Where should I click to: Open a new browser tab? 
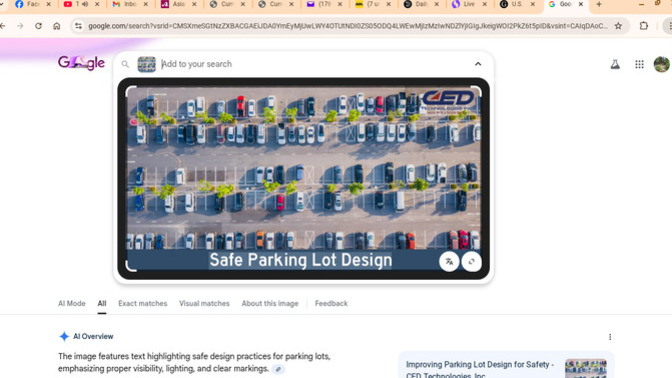point(599,4)
